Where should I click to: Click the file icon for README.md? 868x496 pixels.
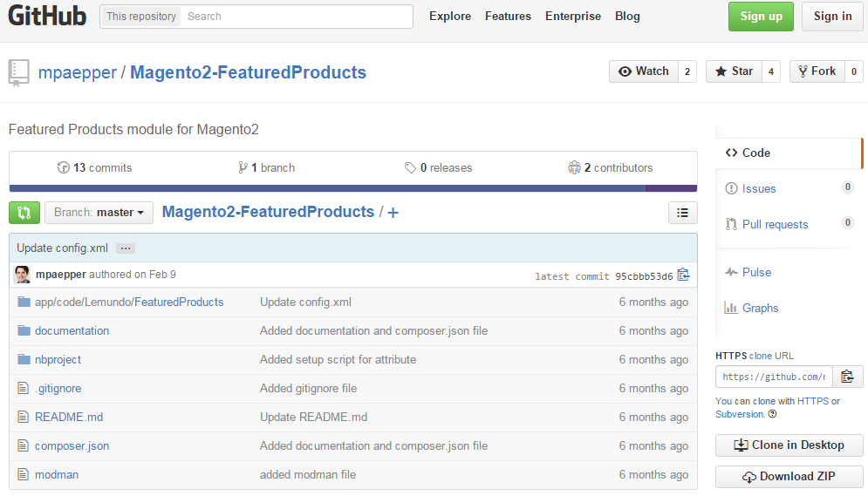click(x=24, y=417)
